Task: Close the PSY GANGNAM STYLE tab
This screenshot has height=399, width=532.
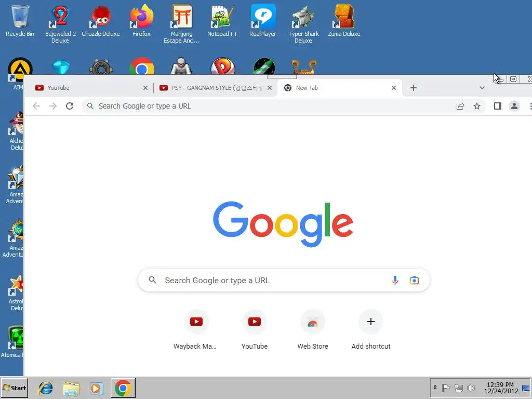Action: click(x=270, y=88)
